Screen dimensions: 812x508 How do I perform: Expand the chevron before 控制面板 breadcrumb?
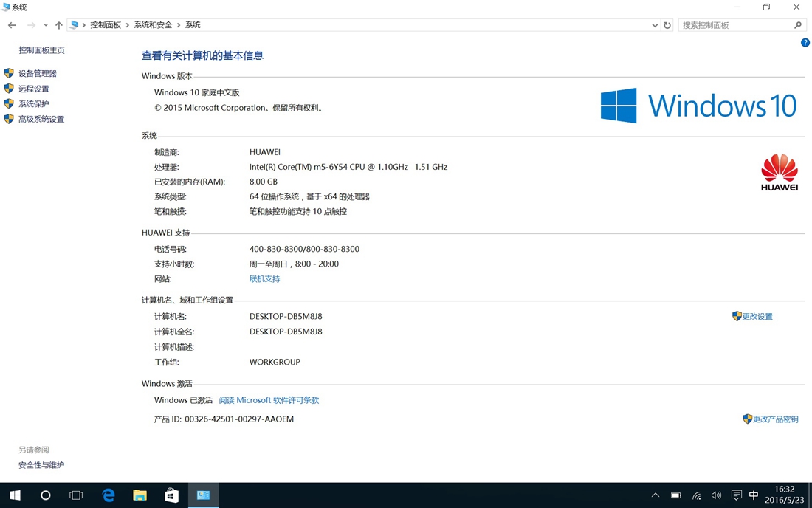[84, 25]
